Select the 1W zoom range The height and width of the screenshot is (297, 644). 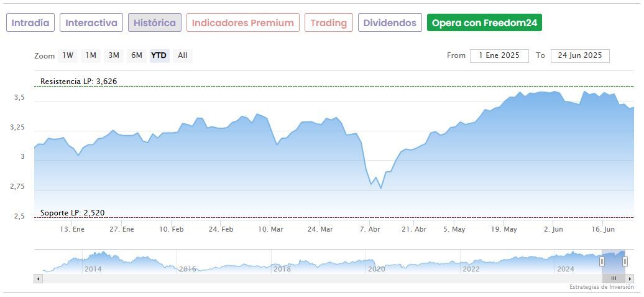pos(68,55)
